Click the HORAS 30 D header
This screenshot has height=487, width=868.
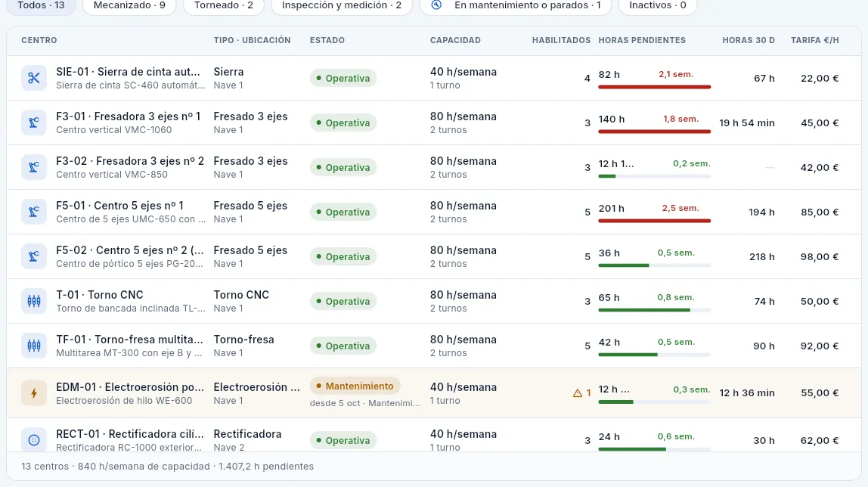(x=749, y=40)
